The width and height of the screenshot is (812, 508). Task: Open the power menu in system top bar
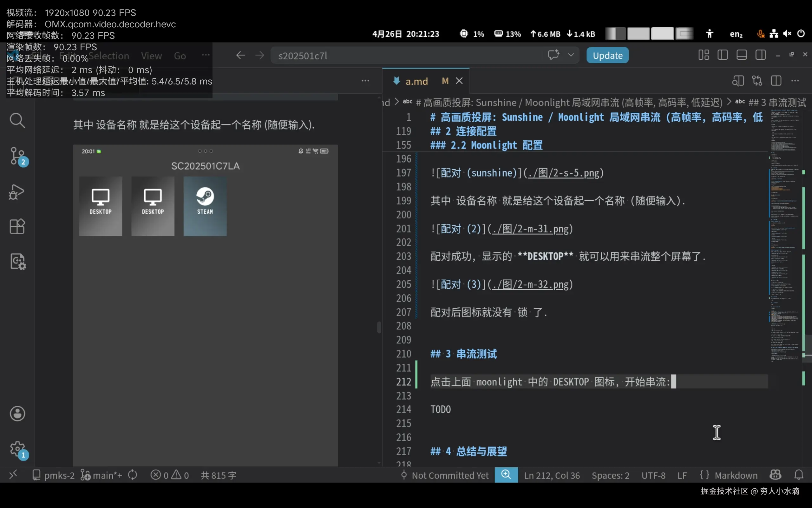coord(801,34)
